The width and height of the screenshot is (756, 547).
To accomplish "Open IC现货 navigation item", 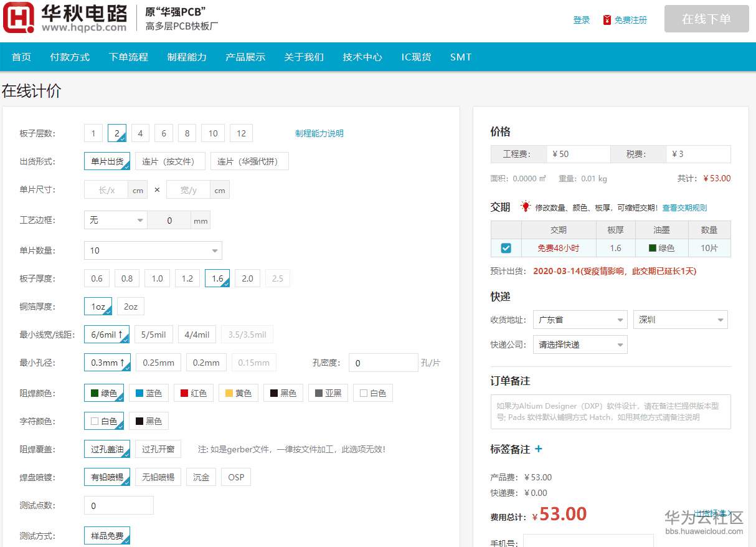I will (x=416, y=57).
